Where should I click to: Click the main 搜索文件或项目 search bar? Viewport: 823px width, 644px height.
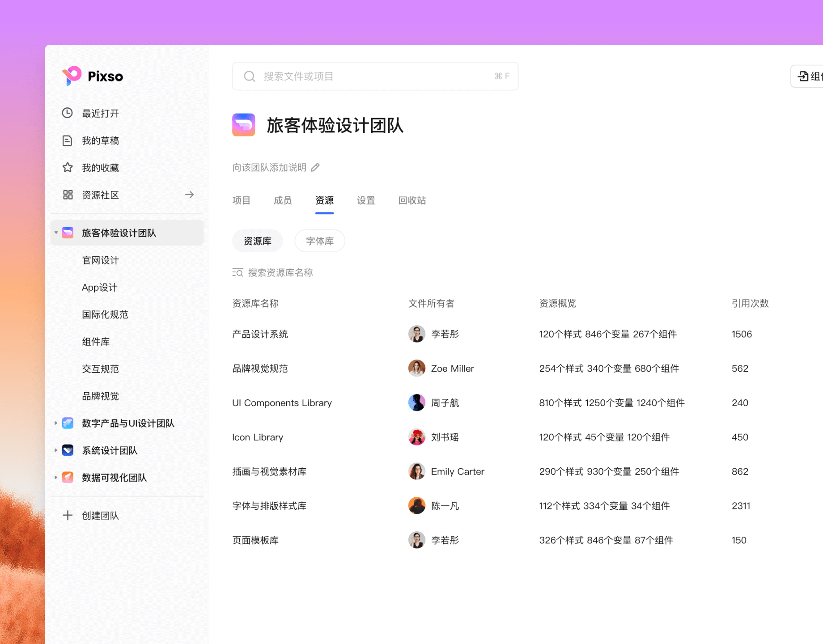375,76
